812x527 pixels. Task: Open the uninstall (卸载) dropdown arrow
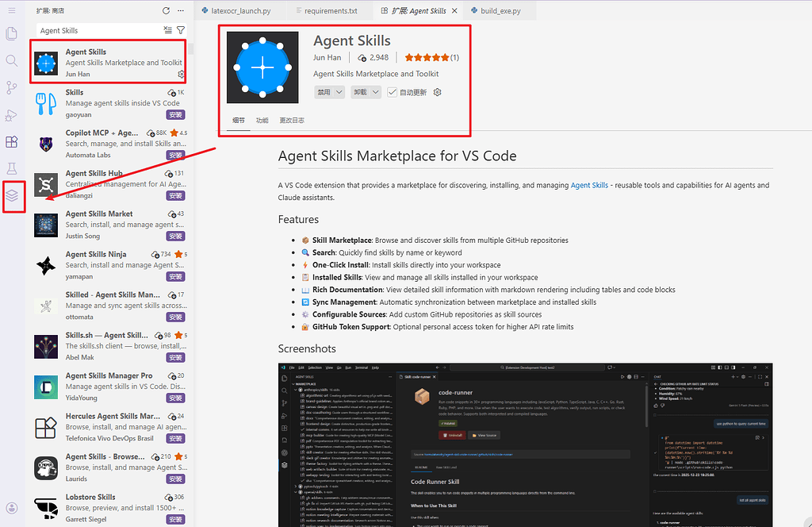[376, 92]
